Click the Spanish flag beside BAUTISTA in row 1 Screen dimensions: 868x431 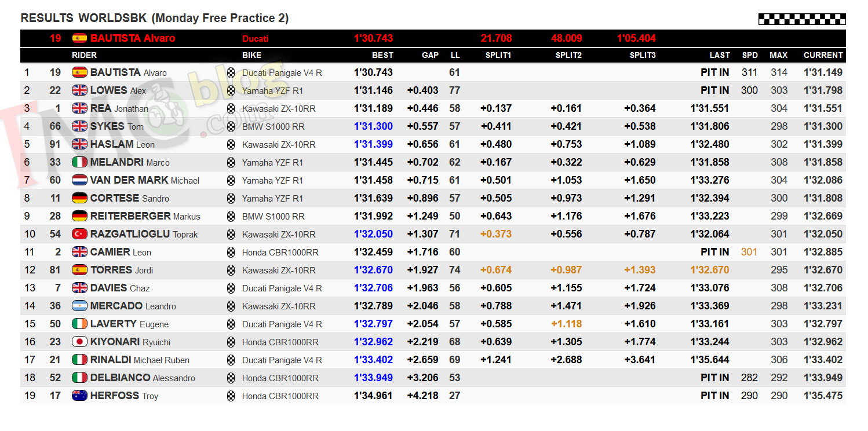click(79, 72)
